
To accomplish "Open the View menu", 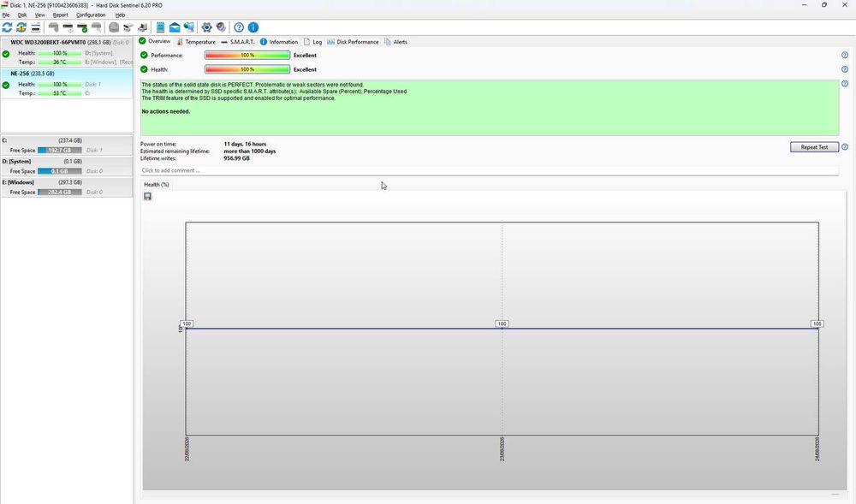I will (x=40, y=15).
